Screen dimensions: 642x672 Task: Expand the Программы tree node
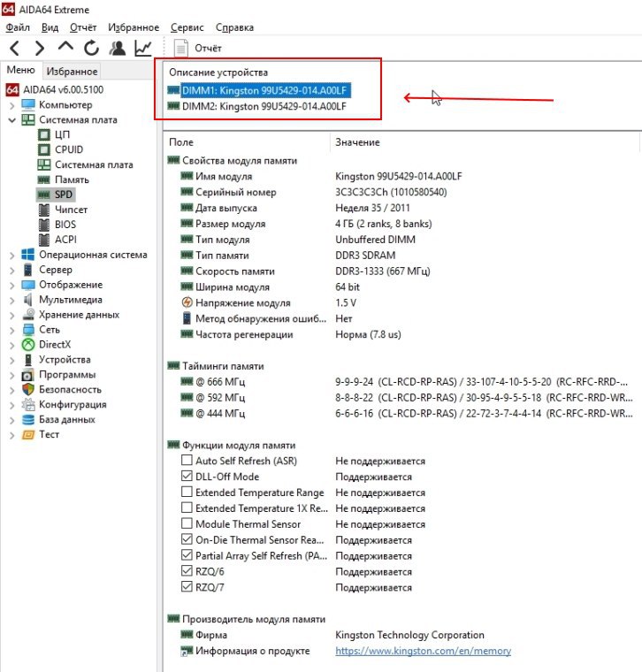pos(12,376)
